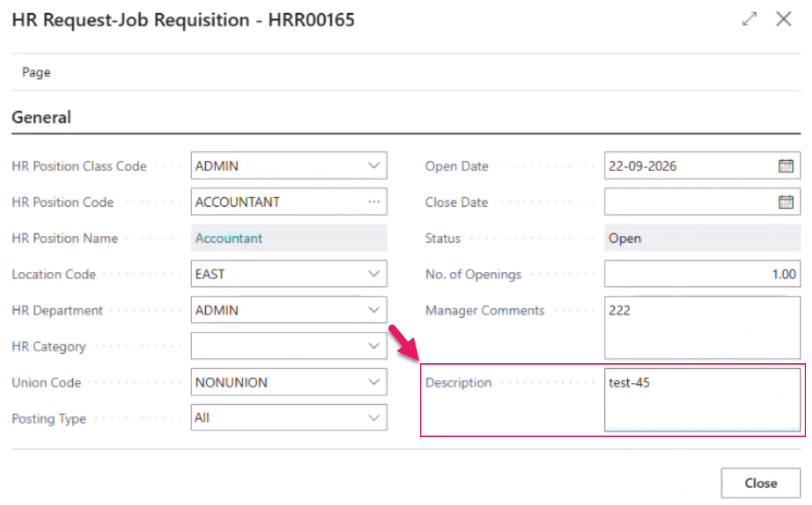Click the Location Code label

54,274
